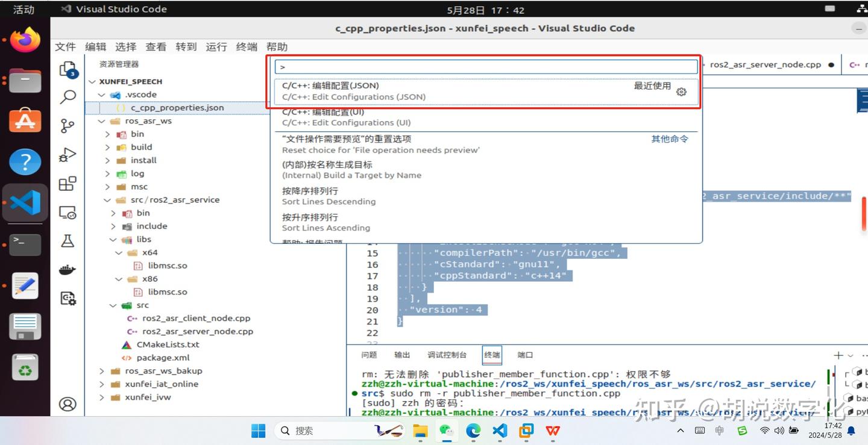Open the Testing flask panel
Viewport: 868px width, 445px height.
[x=68, y=240]
